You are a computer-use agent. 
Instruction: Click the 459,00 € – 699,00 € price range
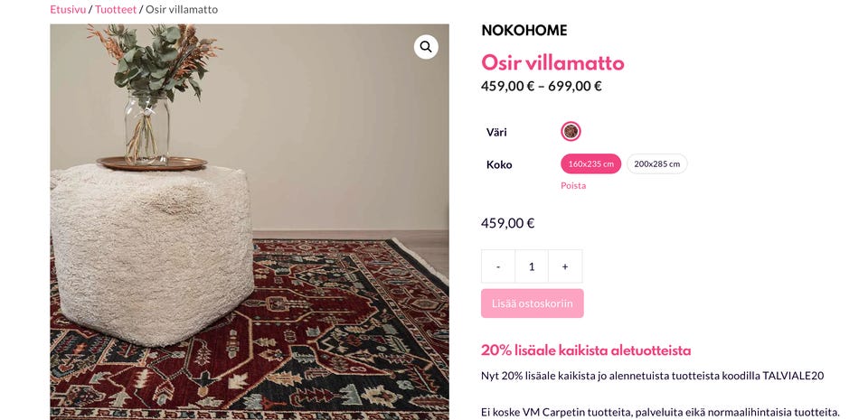coord(541,87)
